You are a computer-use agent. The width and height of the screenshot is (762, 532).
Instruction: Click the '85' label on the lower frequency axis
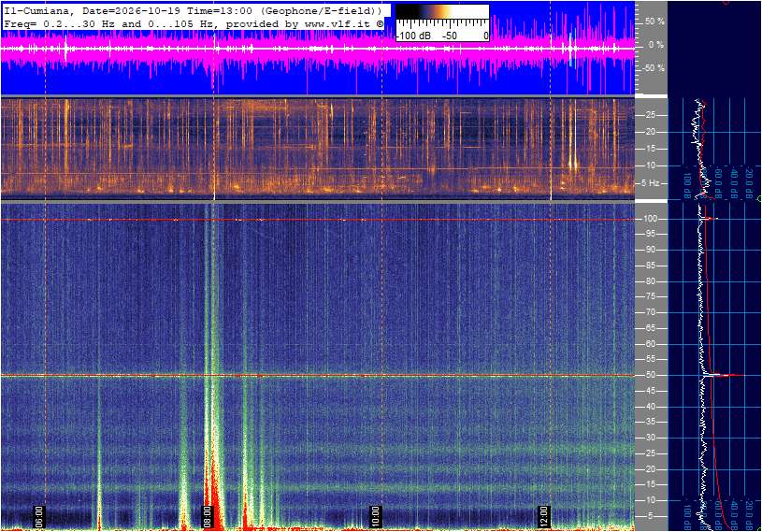click(x=650, y=266)
